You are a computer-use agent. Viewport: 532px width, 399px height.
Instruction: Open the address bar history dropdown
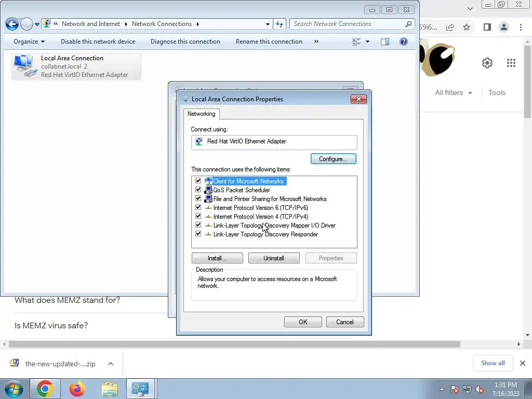pyautogui.click(x=268, y=24)
